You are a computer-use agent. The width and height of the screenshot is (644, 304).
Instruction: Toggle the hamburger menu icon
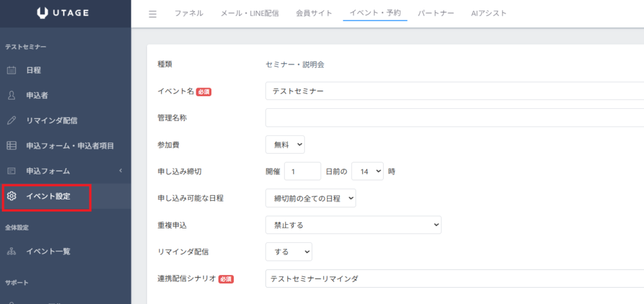[x=153, y=14]
